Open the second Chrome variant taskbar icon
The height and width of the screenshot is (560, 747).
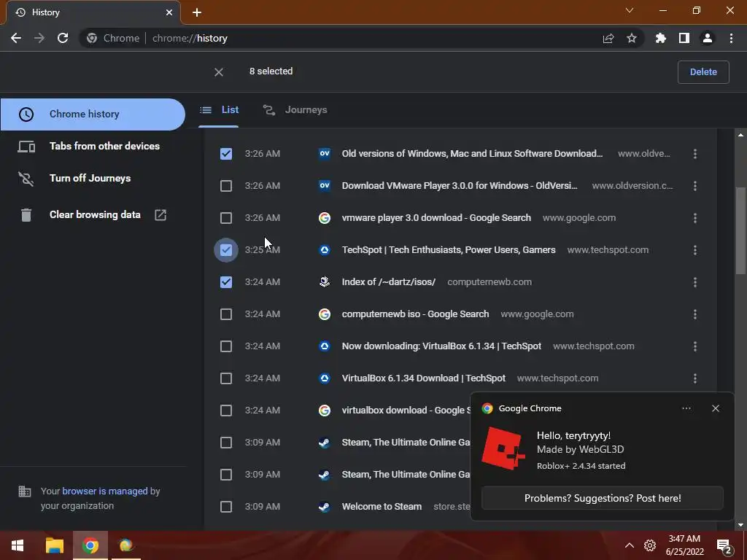coord(125,545)
